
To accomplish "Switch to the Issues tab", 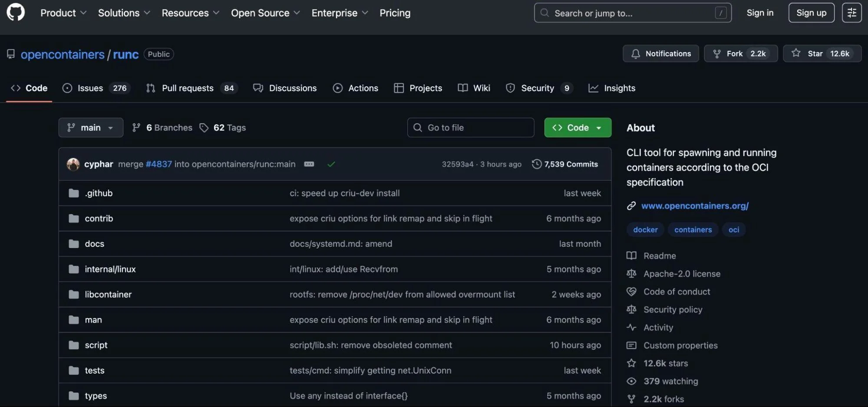I will click(x=97, y=88).
